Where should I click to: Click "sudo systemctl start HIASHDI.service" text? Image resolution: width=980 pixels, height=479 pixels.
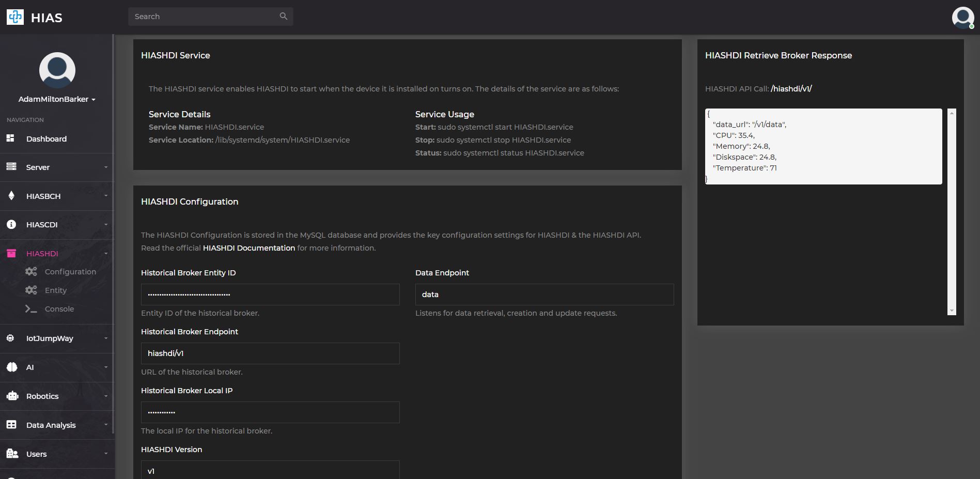click(x=505, y=127)
